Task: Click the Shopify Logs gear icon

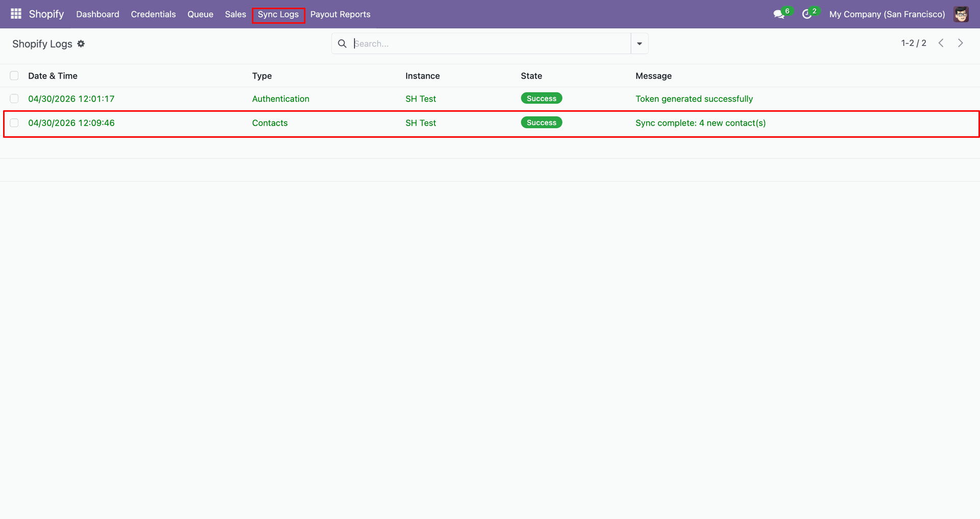Action: [x=81, y=44]
